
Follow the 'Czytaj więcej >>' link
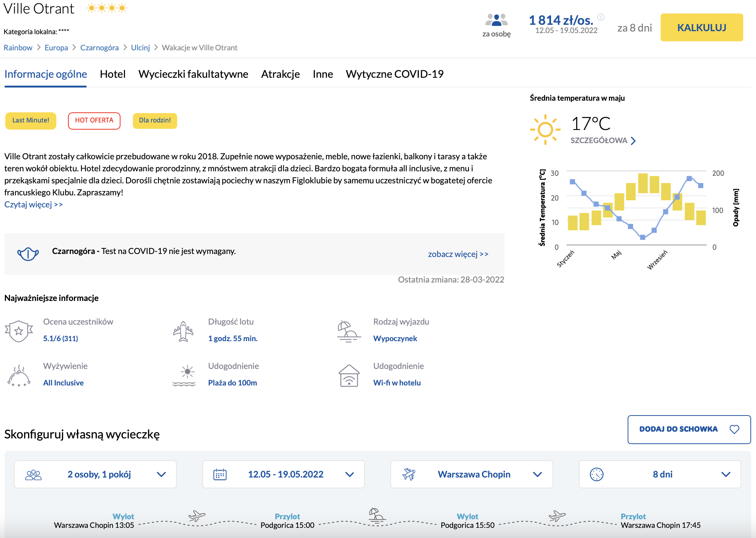click(x=34, y=204)
